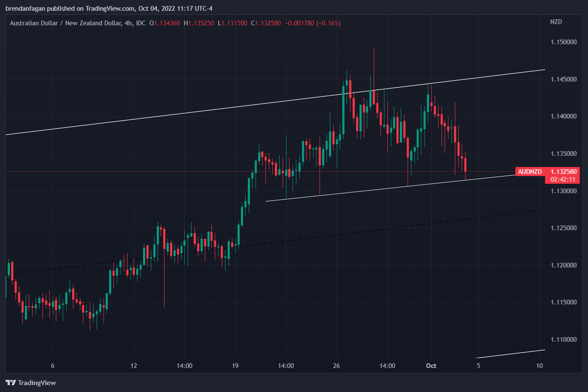The height and width of the screenshot is (392, 588).
Task: Click the low value L1.131500
Action: click(232, 23)
